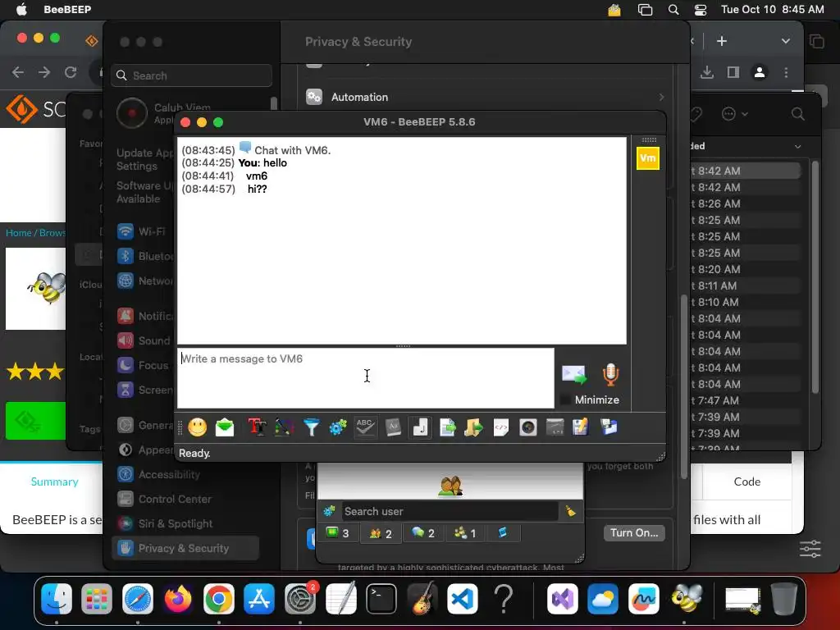This screenshot has height=630, width=840.
Task: Open the text color picker icon
Action: pyautogui.click(x=284, y=427)
